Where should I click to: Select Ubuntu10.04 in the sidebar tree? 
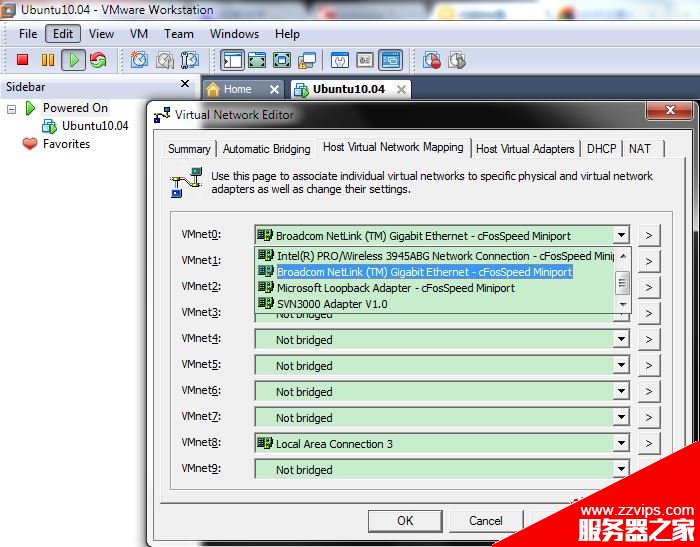point(95,126)
